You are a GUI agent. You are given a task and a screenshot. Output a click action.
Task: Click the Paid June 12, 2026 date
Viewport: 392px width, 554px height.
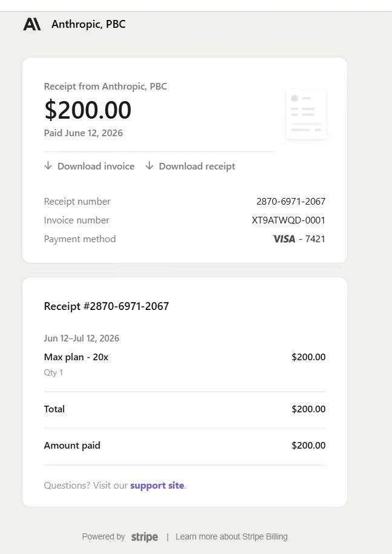pos(83,133)
